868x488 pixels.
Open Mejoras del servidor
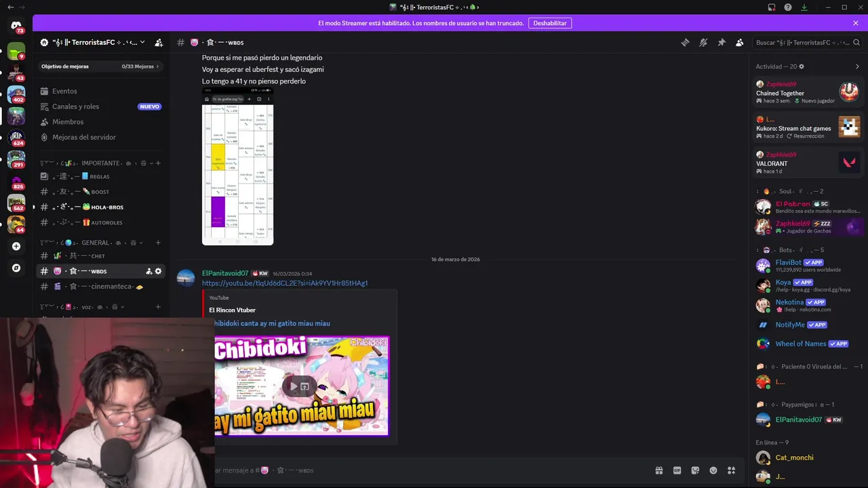pos(100,137)
